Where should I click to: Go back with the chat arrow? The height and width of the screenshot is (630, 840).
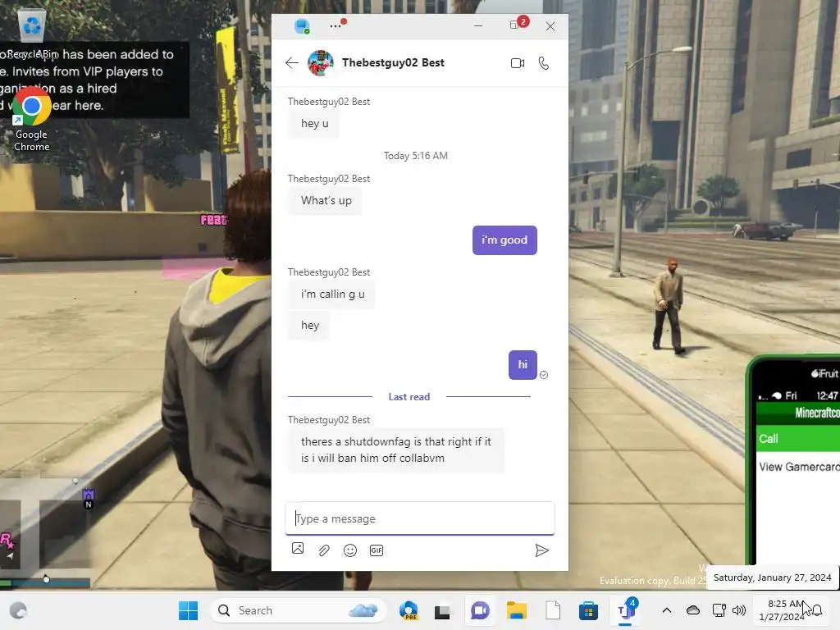click(x=291, y=62)
